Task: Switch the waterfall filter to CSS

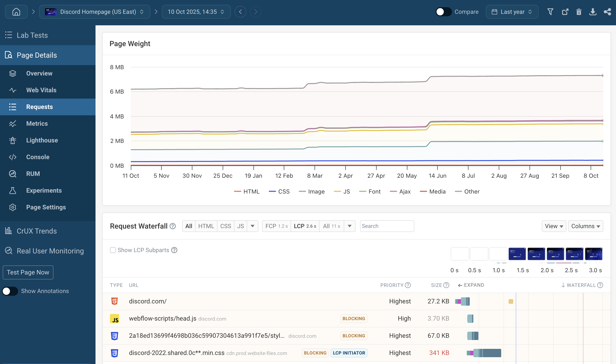Action: [x=225, y=226]
